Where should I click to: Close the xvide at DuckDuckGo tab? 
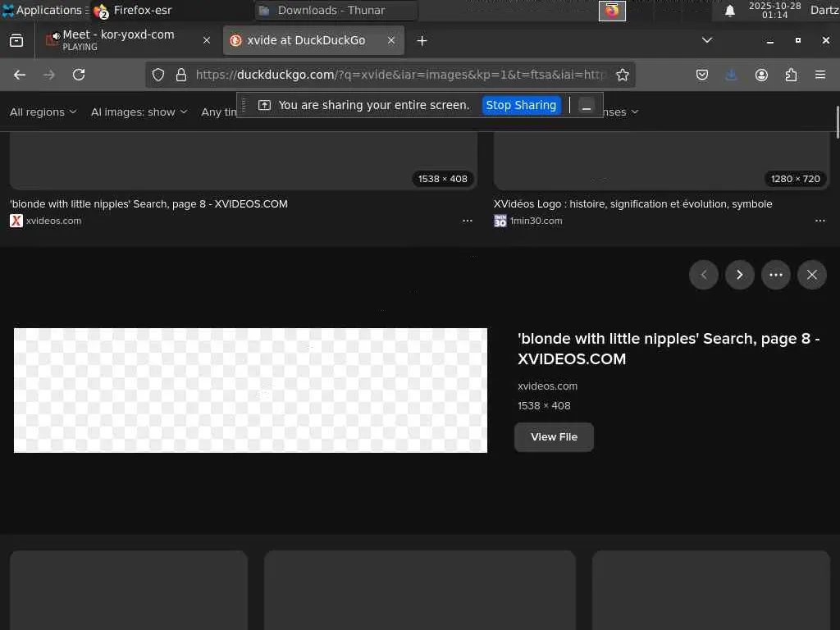[x=391, y=40]
